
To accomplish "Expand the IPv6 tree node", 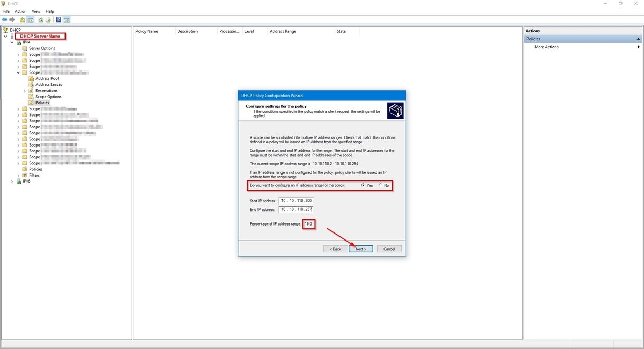I will (12, 181).
